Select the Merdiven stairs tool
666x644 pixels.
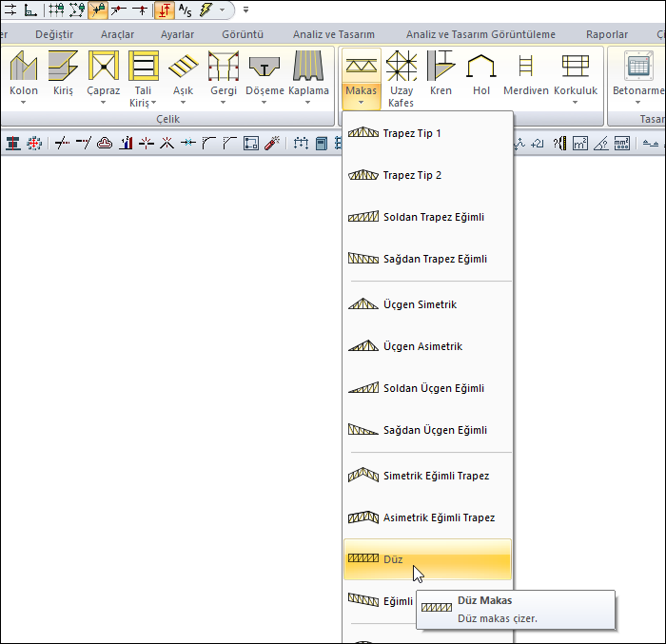[524, 67]
